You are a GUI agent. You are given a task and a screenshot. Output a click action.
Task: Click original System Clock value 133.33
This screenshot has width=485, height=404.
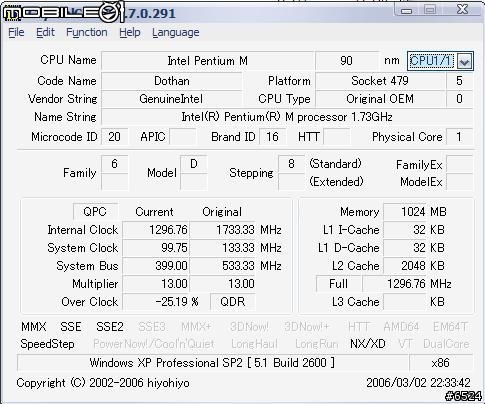coord(223,248)
